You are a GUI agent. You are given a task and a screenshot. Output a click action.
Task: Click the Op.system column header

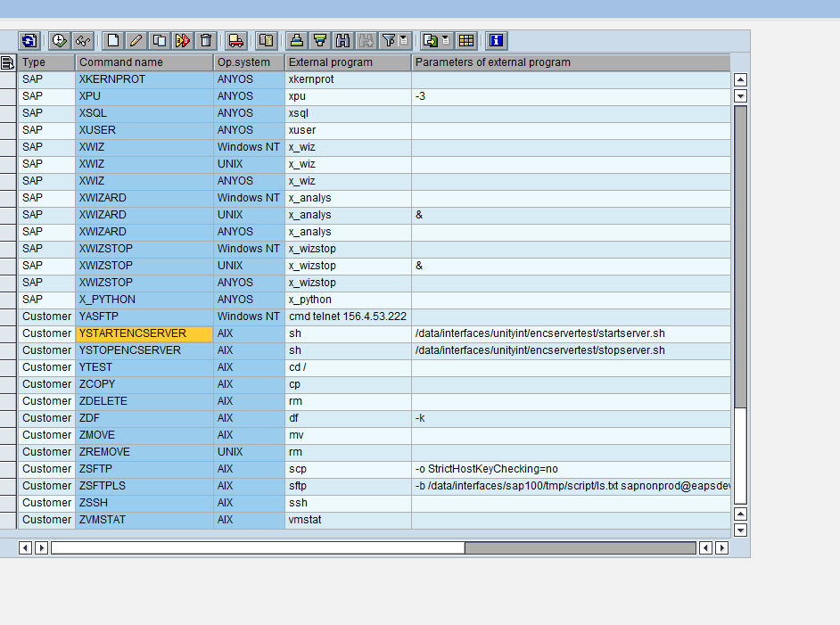(x=247, y=62)
